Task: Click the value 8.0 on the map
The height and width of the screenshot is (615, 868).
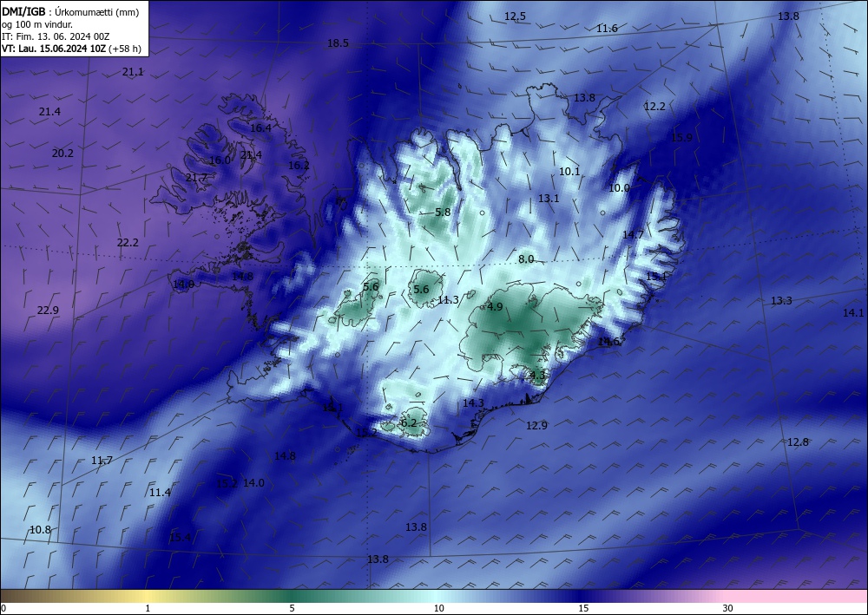Action: coord(526,258)
